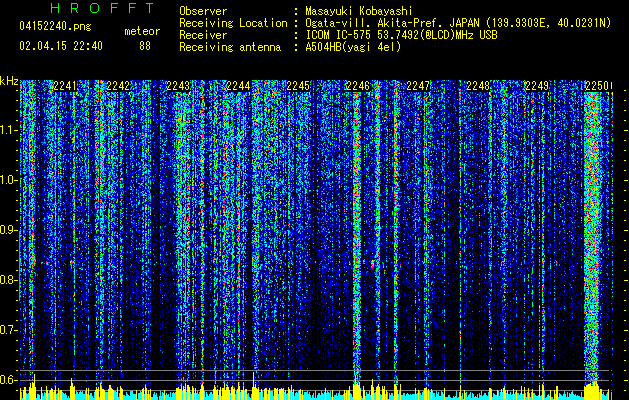Click the 2241 time marker
This screenshot has height=400, width=629.
pos(65,86)
